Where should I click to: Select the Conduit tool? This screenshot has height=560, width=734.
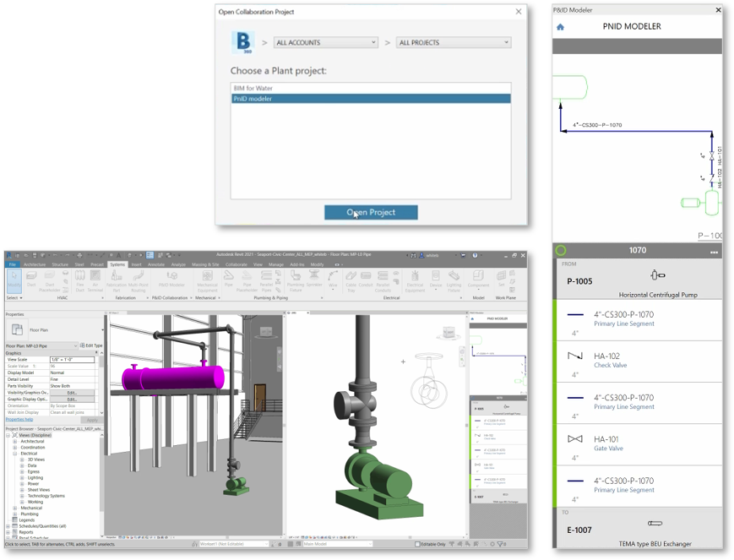coord(366,279)
